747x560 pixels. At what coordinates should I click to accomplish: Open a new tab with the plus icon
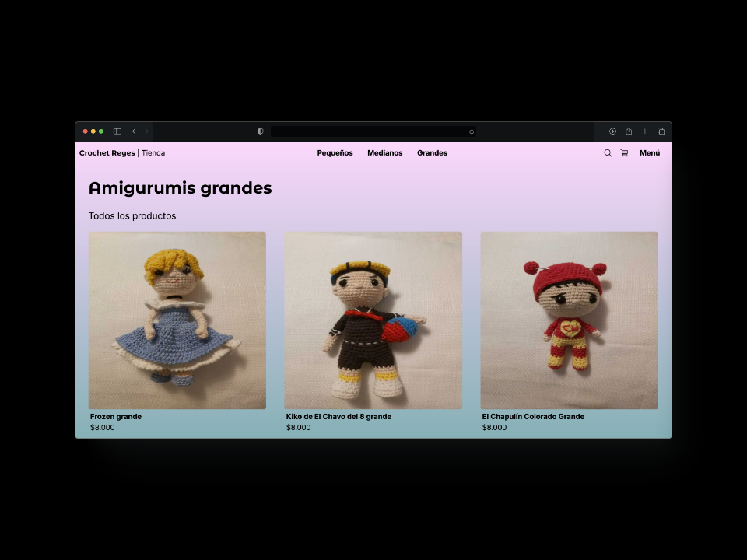pos(645,131)
